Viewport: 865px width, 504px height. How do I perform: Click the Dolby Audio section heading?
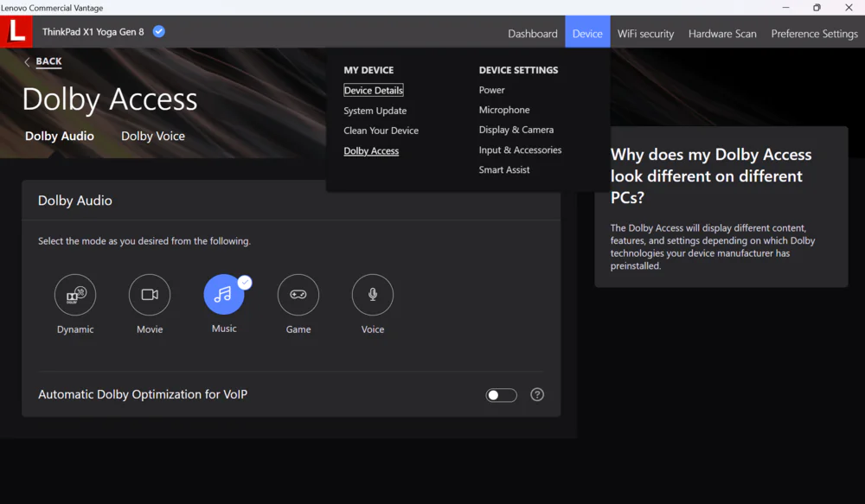pos(75,201)
